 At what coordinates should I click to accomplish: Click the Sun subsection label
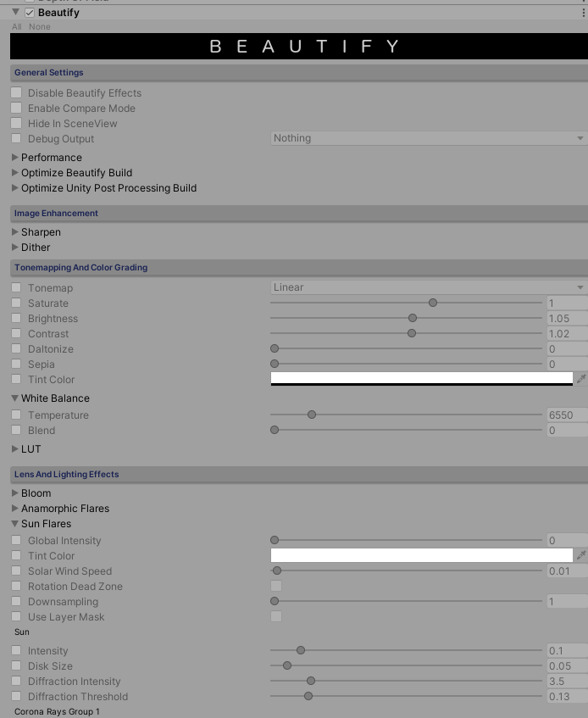pos(21,632)
